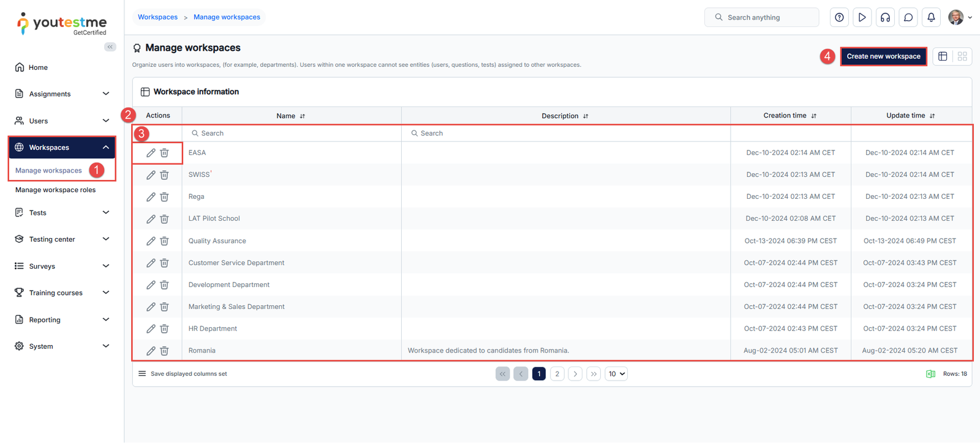
Task: Open the help question mark icon
Action: [839, 18]
